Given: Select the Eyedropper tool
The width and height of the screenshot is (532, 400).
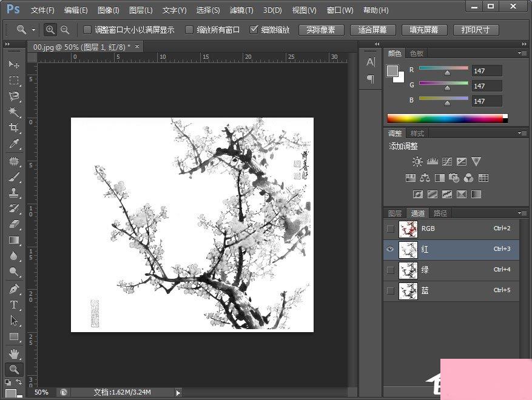Looking at the screenshot, I should [13, 144].
